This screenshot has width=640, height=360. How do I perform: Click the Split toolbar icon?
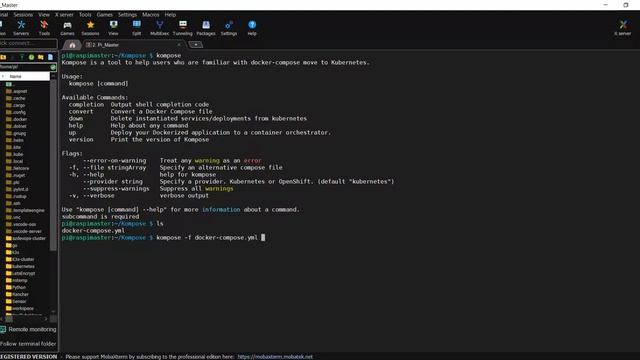(137, 28)
